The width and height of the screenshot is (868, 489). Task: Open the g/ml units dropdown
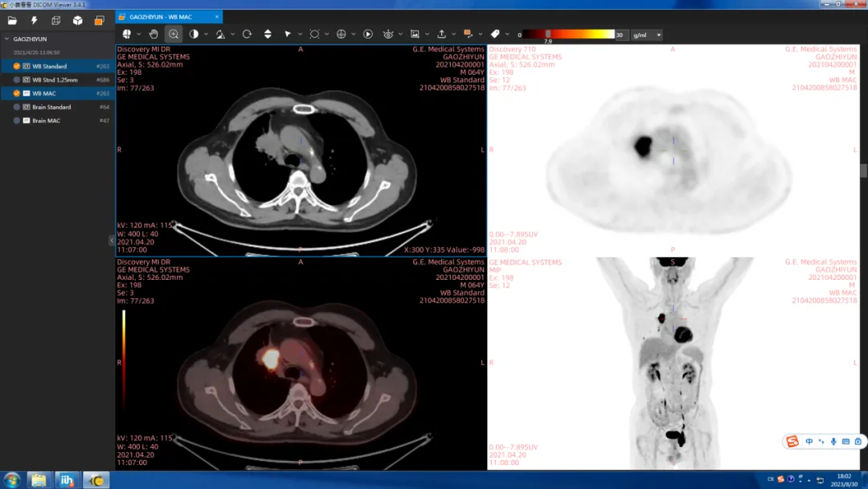coord(647,35)
